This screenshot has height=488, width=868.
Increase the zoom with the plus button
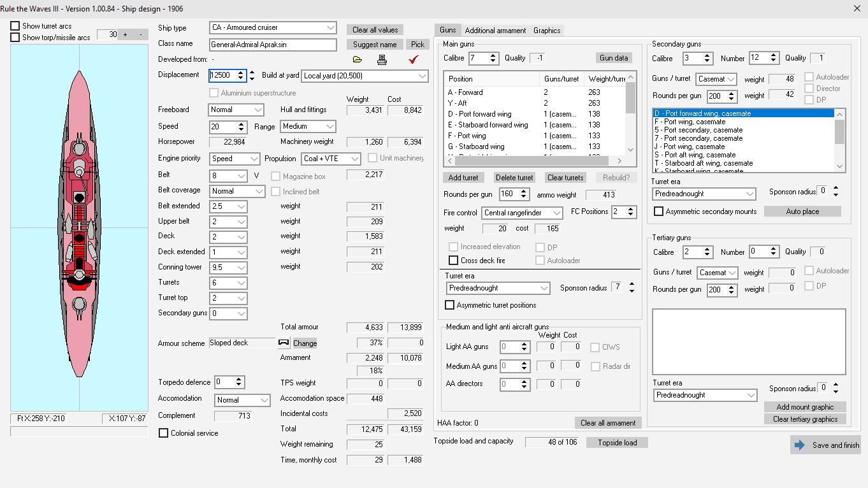[125, 34]
